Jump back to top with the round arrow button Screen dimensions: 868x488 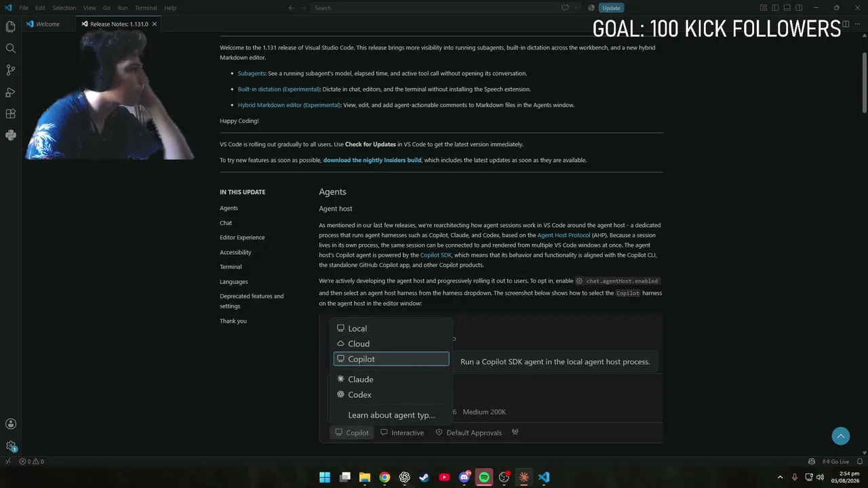[841, 436]
